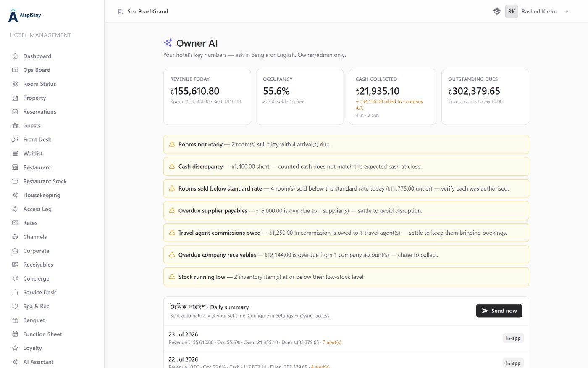Click the Travel agent commissions owed alert
Screen dimensions: 588x368
tap(346, 233)
